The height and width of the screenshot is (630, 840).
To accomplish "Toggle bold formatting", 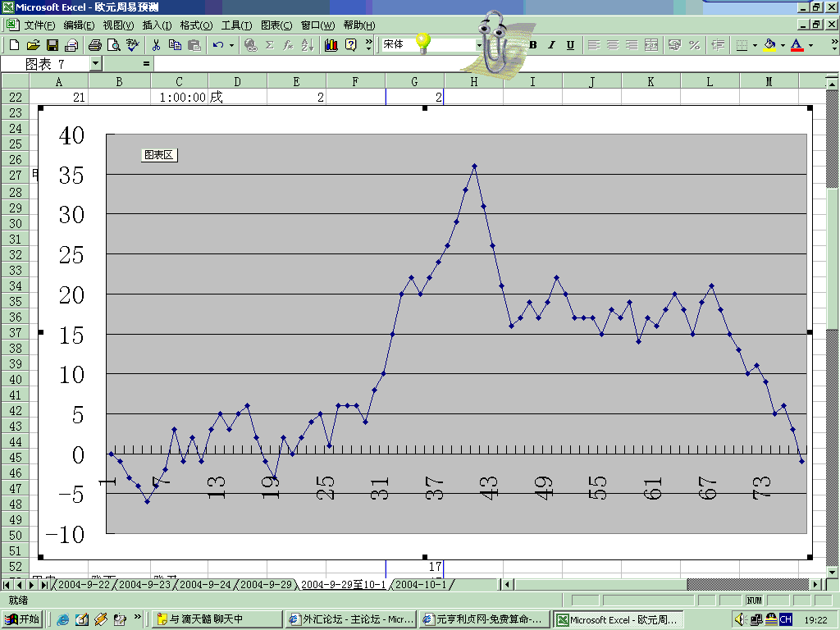I will [532, 45].
